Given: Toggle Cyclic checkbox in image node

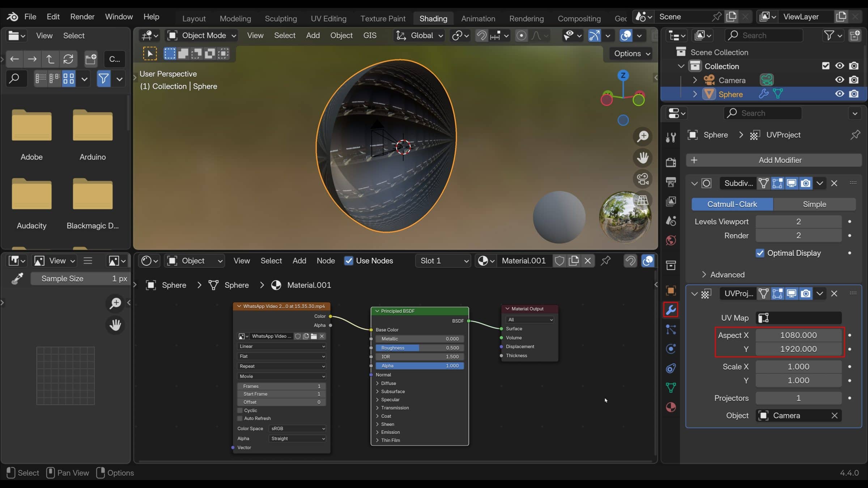Looking at the screenshot, I should 240,410.
